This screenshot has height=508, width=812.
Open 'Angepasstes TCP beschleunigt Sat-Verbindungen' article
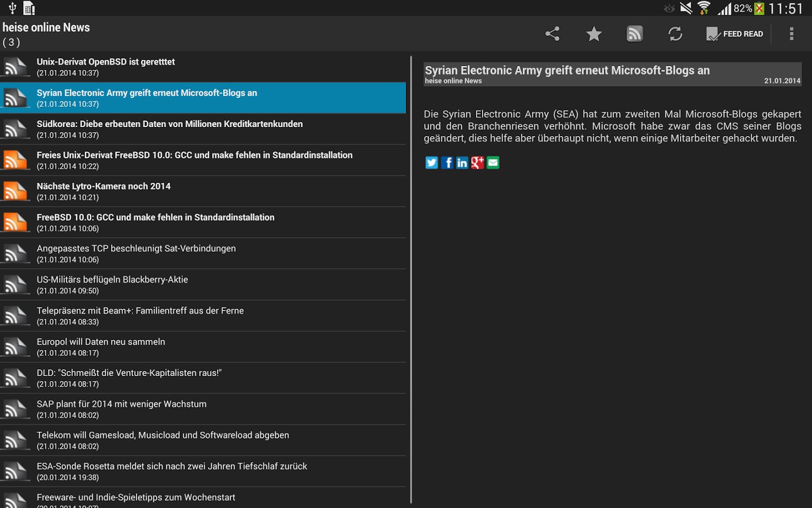pyautogui.click(x=203, y=253)
